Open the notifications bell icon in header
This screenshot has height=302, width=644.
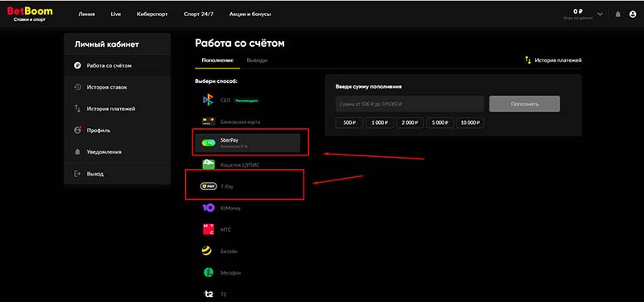tap(617, 14)
